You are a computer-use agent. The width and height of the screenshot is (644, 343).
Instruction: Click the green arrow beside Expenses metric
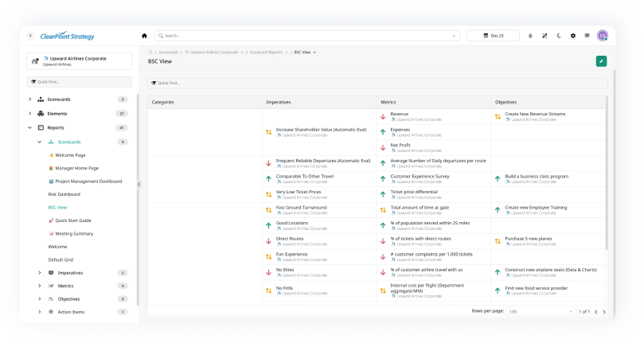(x=383, y=132)
